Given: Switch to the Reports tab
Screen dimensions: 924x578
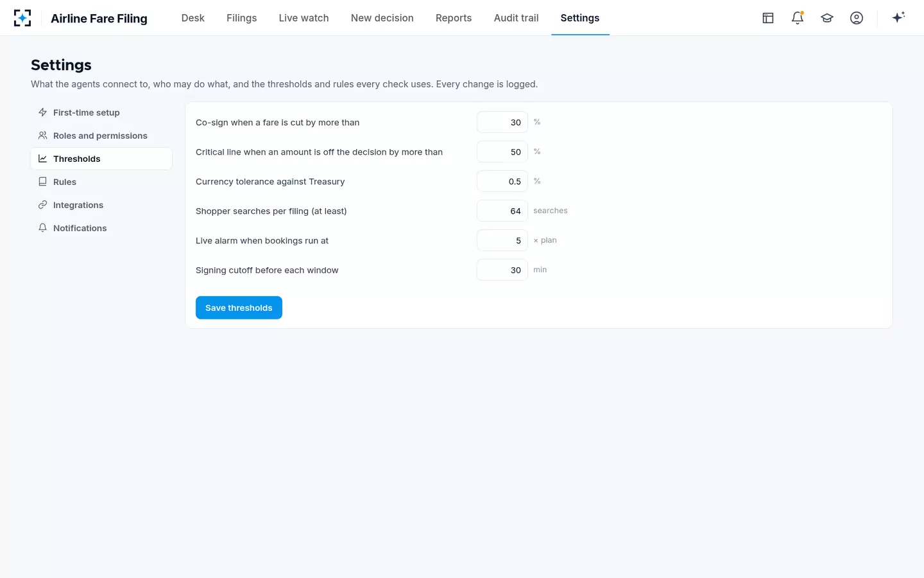Looking at the screenshot, I should (454, 18).
